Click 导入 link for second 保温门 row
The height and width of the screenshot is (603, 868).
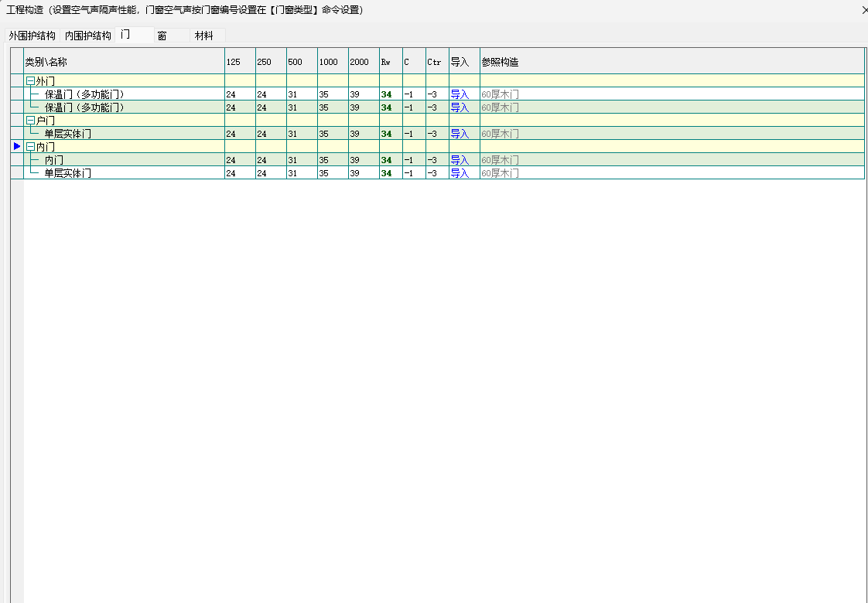click(x=460, y=107)
